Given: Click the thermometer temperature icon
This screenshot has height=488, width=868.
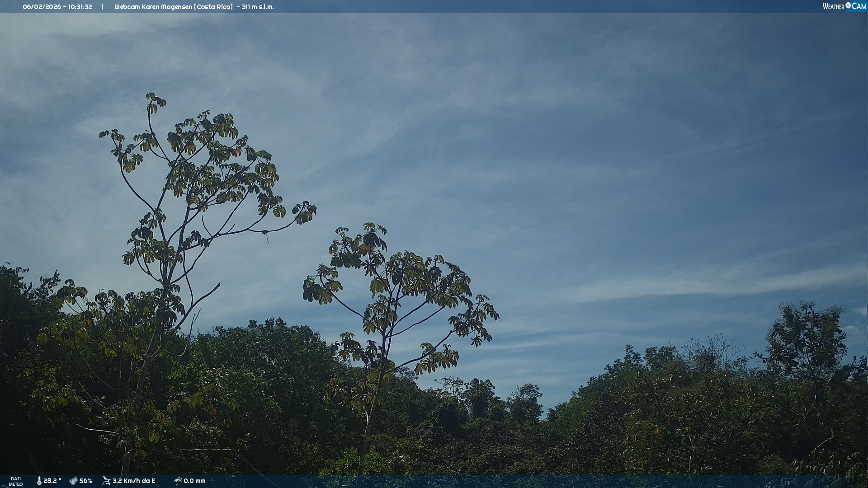Looking at the screenshot, I should pyautogui.click(x=39, y=481).
